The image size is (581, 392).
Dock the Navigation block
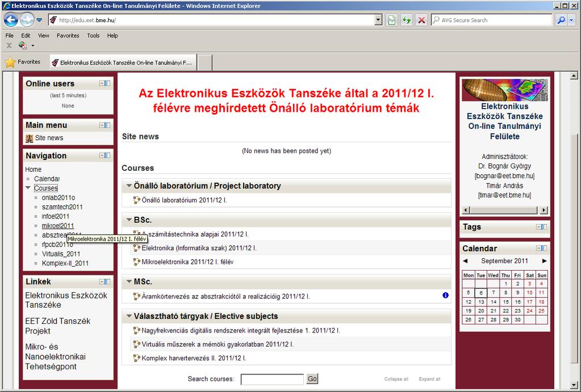click(x=107, y=155)
